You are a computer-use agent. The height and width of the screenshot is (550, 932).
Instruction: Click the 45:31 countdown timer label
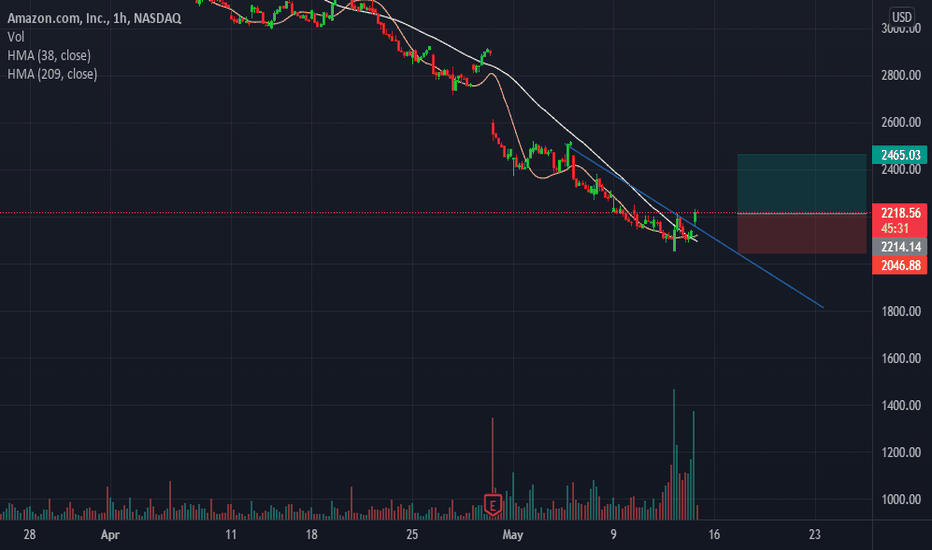[895, 229]
